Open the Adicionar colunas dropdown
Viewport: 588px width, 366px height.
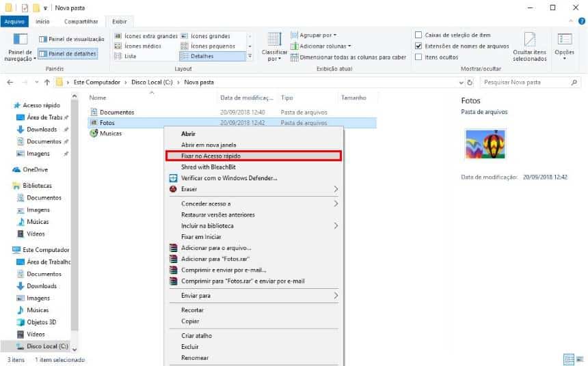pyautogui.click(x=324, y=46)
